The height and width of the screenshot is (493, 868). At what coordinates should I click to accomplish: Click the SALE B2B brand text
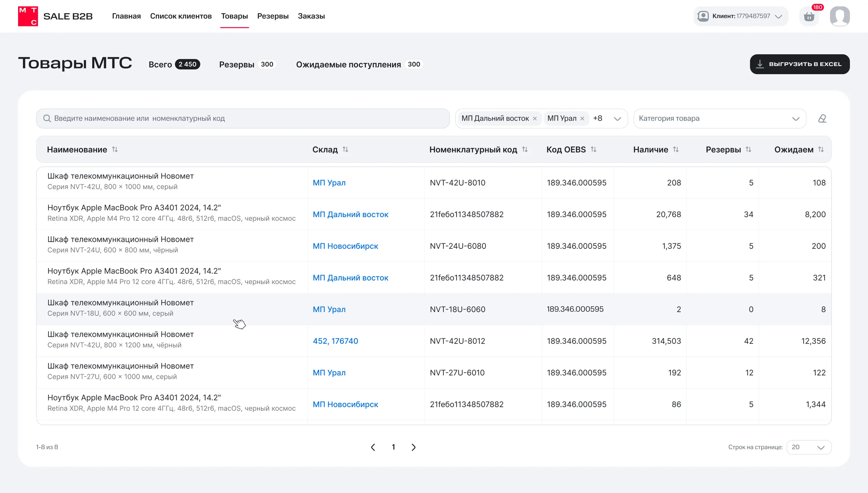pos(68,16)
